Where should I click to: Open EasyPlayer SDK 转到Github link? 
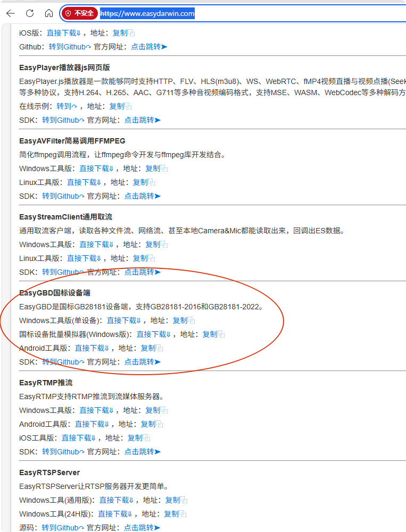pyautogui.click(x=63, y=120)
